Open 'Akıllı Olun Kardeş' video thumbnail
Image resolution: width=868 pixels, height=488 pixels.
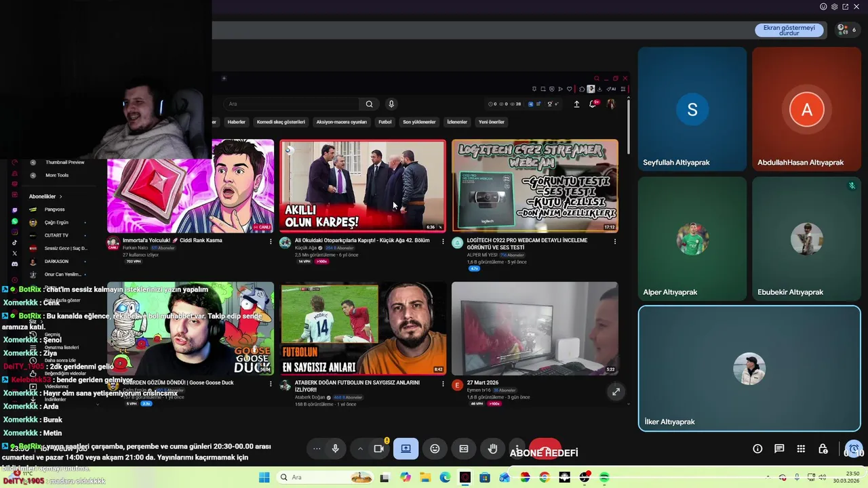[x=363, y=186]
